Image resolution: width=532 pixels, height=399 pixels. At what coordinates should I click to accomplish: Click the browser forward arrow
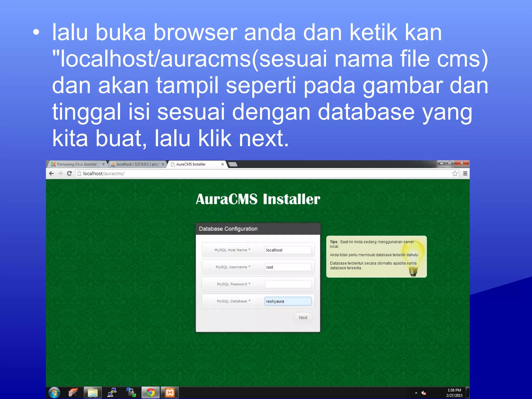(60, 174)
